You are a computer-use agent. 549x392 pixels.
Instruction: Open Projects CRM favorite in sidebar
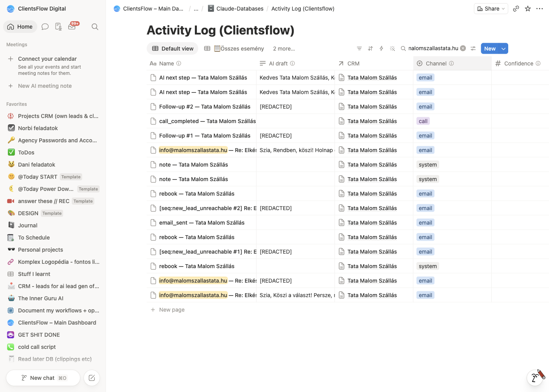coord(53,116)
